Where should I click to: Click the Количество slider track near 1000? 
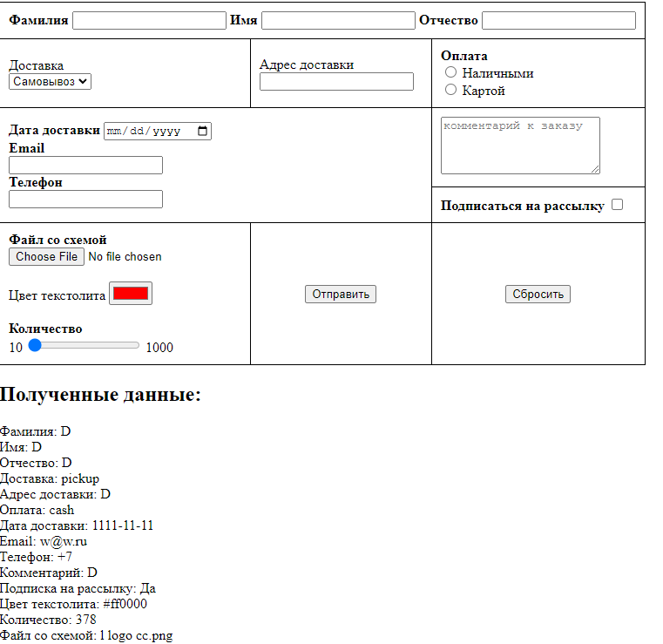[134, 345]
